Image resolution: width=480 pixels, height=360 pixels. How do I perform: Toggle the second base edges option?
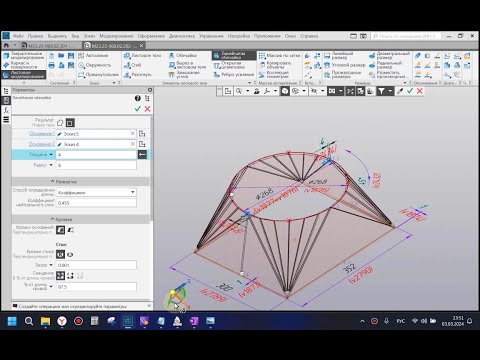point(70,230)
